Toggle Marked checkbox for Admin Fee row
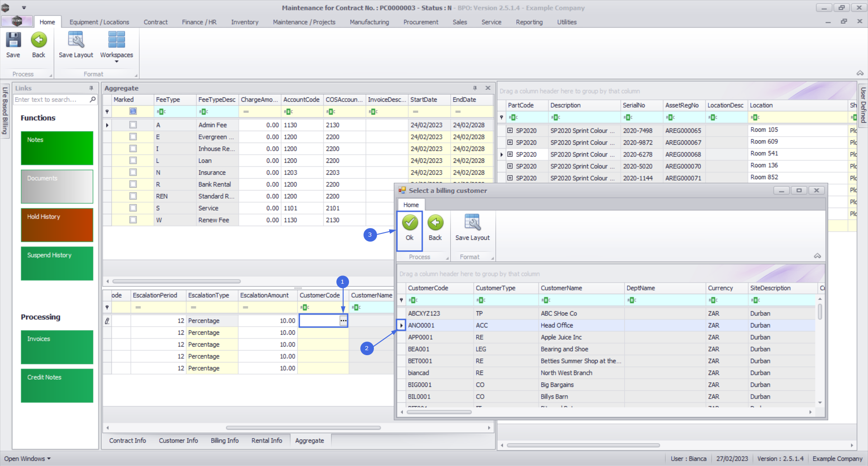 coord(133,125)
